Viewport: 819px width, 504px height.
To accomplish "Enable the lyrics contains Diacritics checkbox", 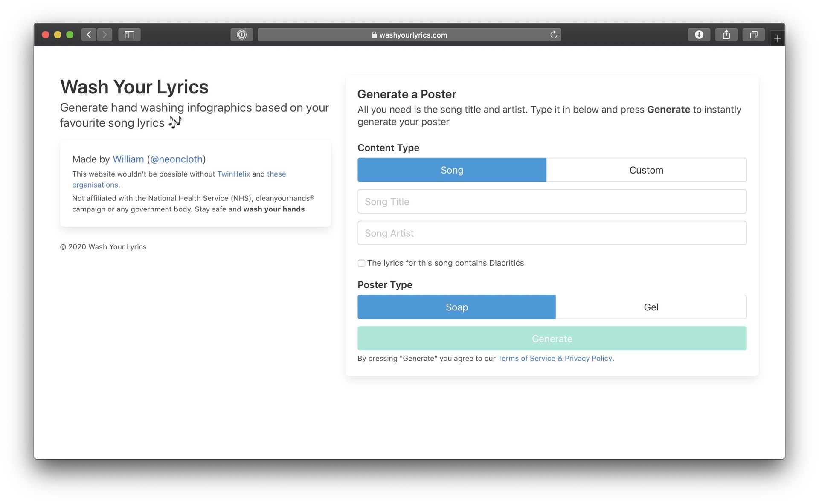I will [361, 263].
